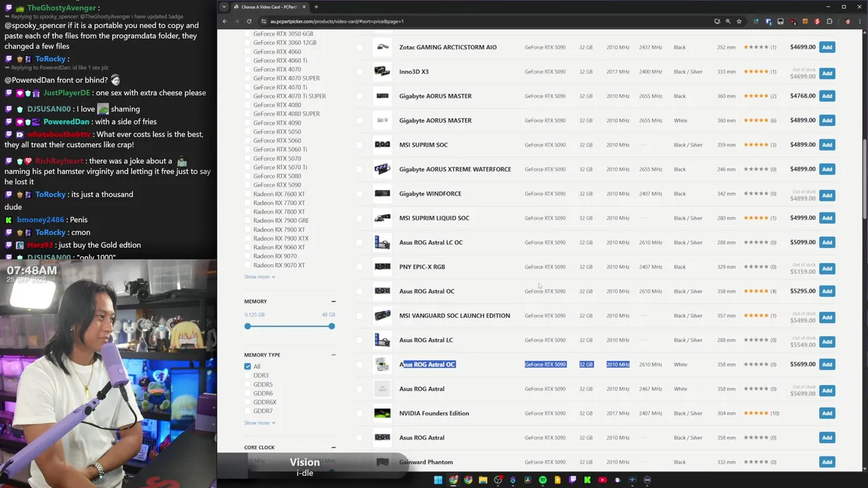This screenshot has width=868, height=488.
Task: Check the GDDR7 memory type filter
Action: 248,411
